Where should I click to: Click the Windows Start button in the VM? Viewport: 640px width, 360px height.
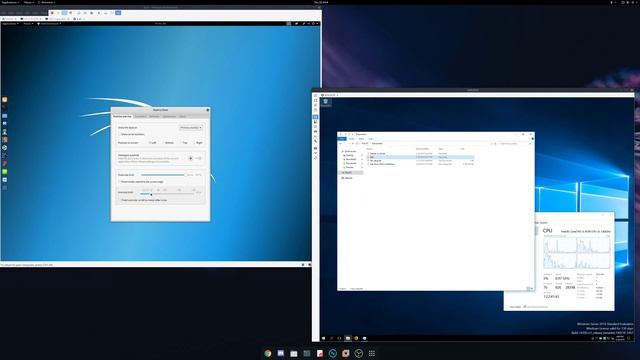click(x=324, y=338)
